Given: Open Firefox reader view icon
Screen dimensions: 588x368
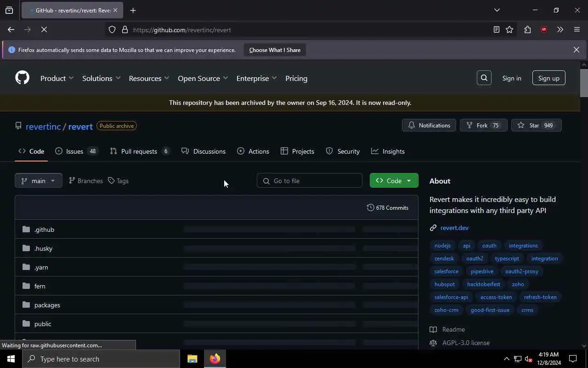Looking at the screenshot, I should point(497,30).
